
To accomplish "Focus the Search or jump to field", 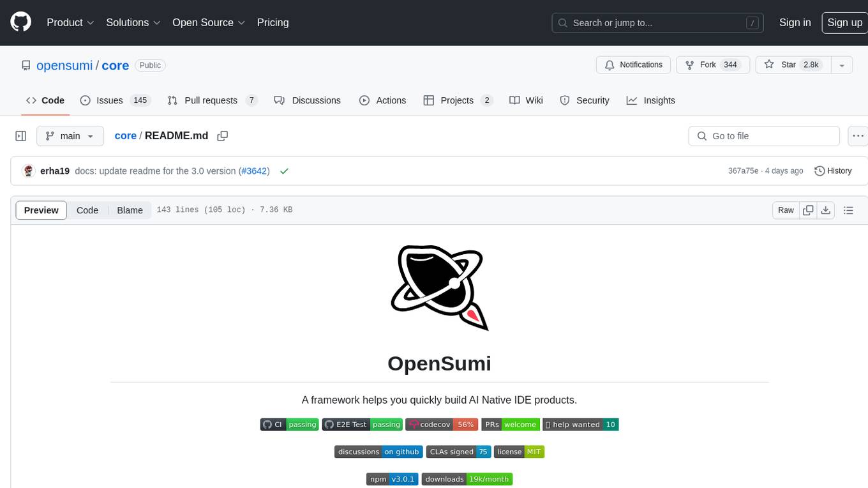I will [x=658, y=22].
